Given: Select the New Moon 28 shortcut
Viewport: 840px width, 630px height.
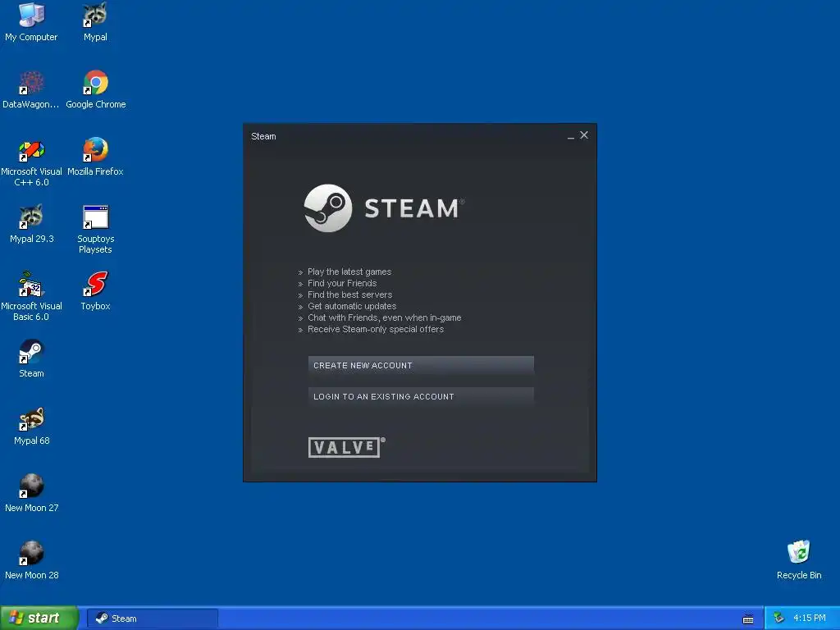Looking at the screenshot, I should 31,560.
